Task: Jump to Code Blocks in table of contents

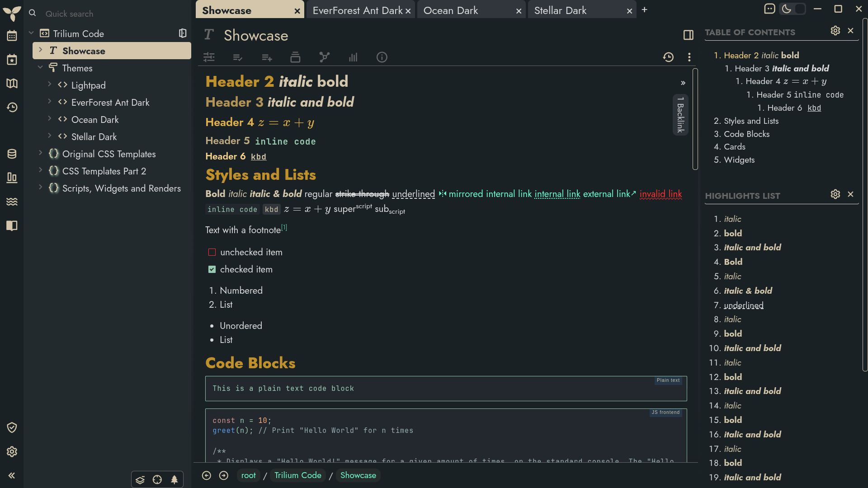Action: [x=746, y=134]
